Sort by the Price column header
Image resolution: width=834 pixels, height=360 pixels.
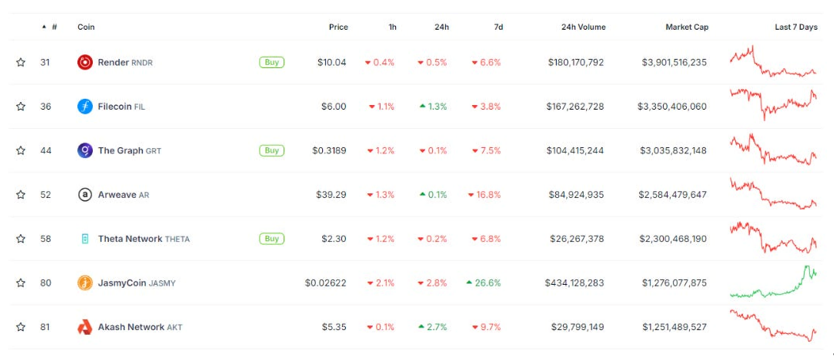[x=338, y=27]
